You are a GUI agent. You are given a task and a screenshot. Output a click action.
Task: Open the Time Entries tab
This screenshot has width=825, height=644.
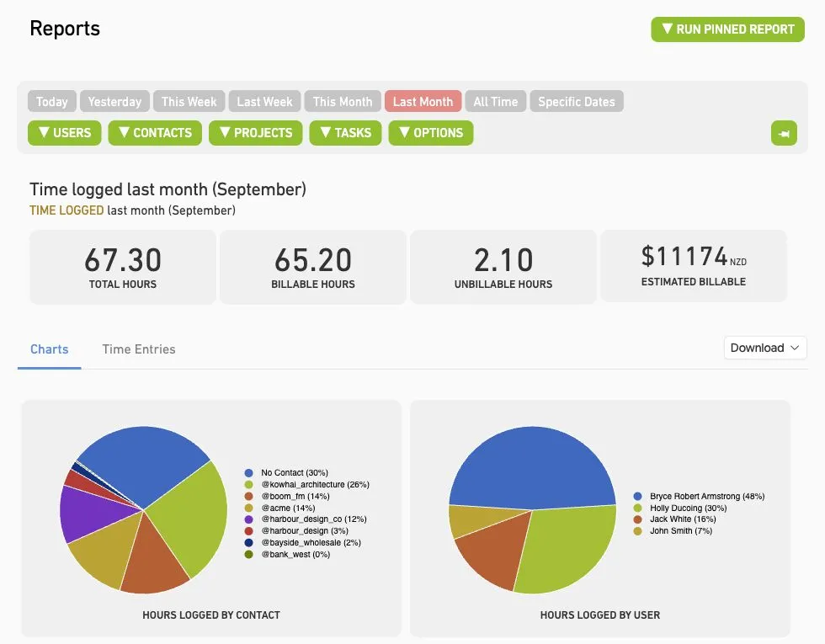tap(139, 349)
